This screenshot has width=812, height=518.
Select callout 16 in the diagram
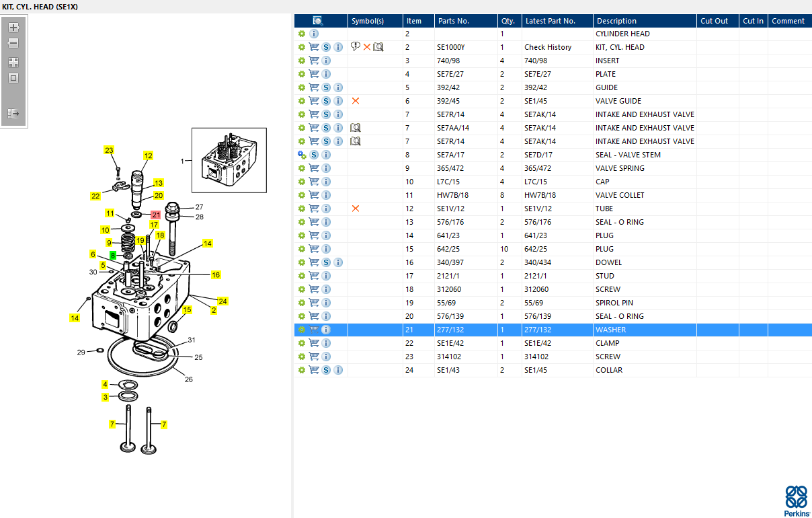216,274
